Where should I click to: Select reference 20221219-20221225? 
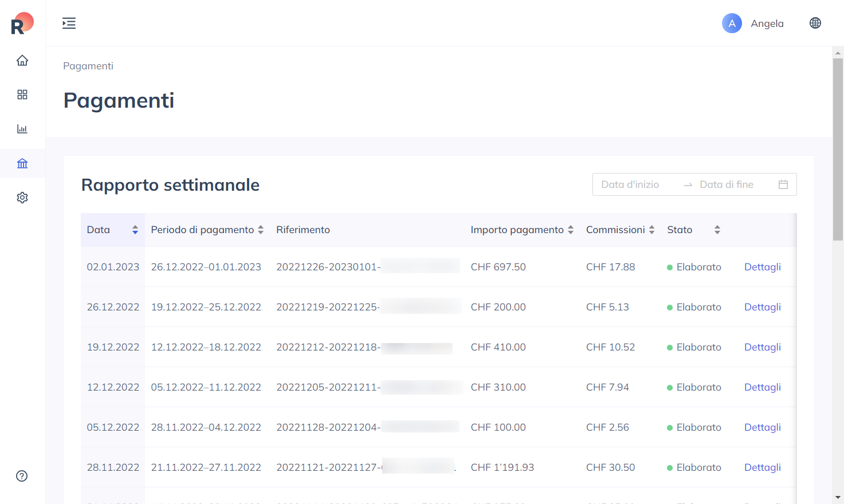pos(328,307)
